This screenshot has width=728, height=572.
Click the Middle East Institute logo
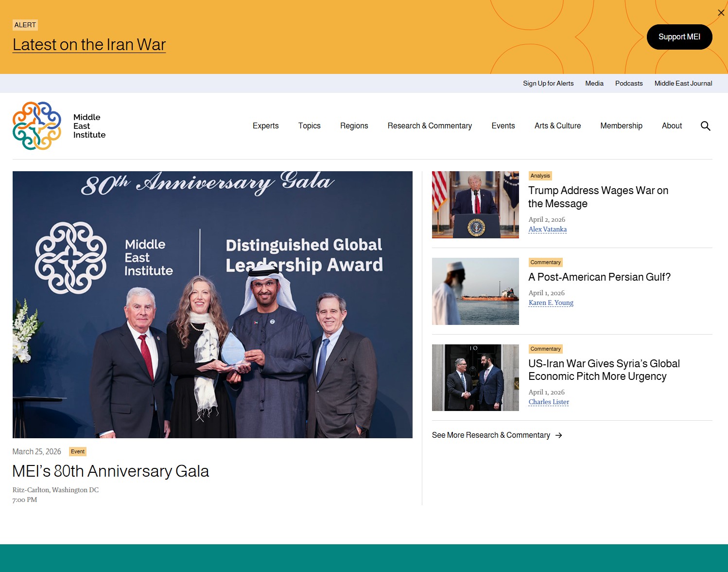59,126
